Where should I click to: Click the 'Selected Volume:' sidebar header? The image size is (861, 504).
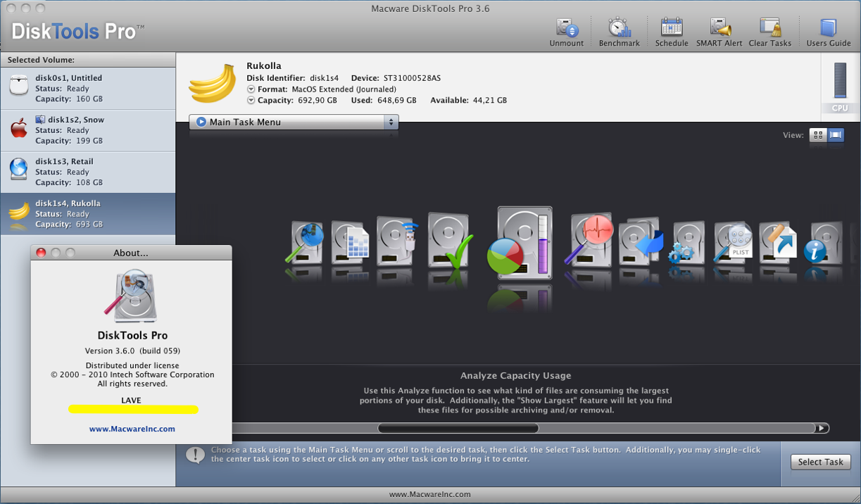[41, 61]
